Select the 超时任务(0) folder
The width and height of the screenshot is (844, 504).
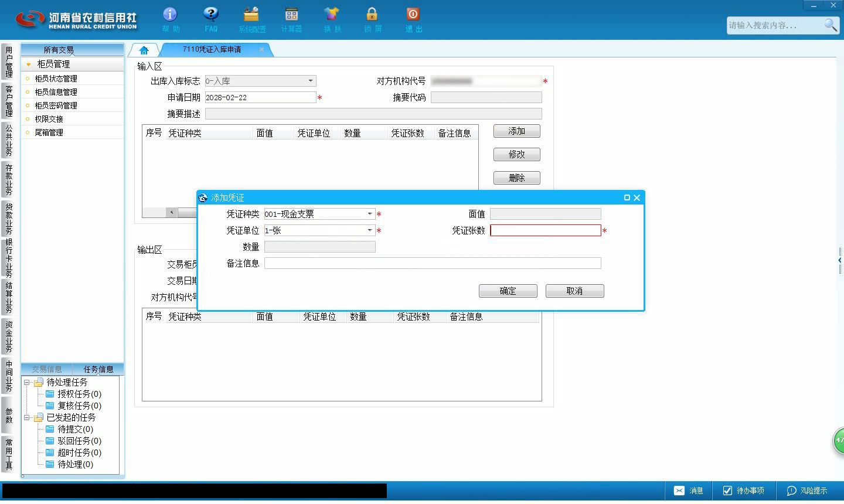[x=73, y=452]
